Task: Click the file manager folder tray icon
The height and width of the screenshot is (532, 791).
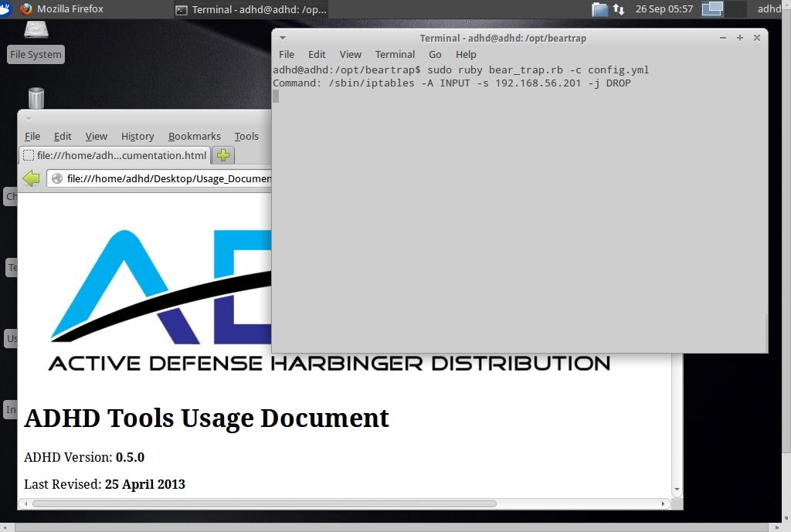Action: point(599,9)
